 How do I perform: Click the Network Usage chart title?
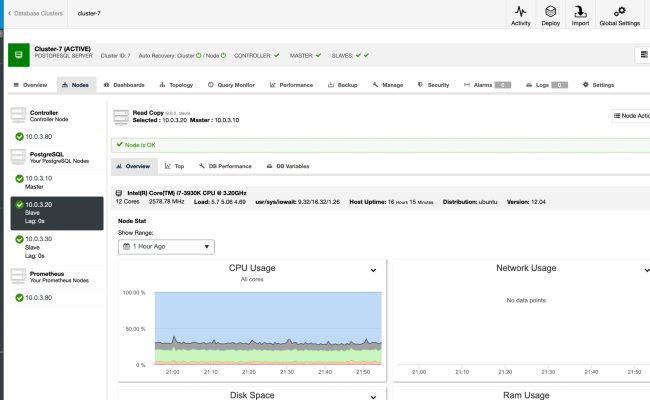click(526, 268)
